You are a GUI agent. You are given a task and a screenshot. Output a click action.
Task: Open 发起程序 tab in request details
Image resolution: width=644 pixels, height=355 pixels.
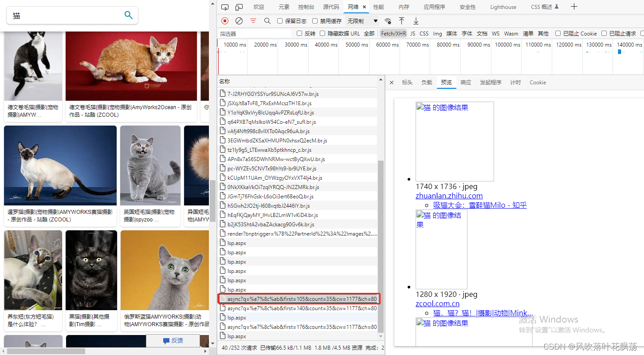coord(491,83)
